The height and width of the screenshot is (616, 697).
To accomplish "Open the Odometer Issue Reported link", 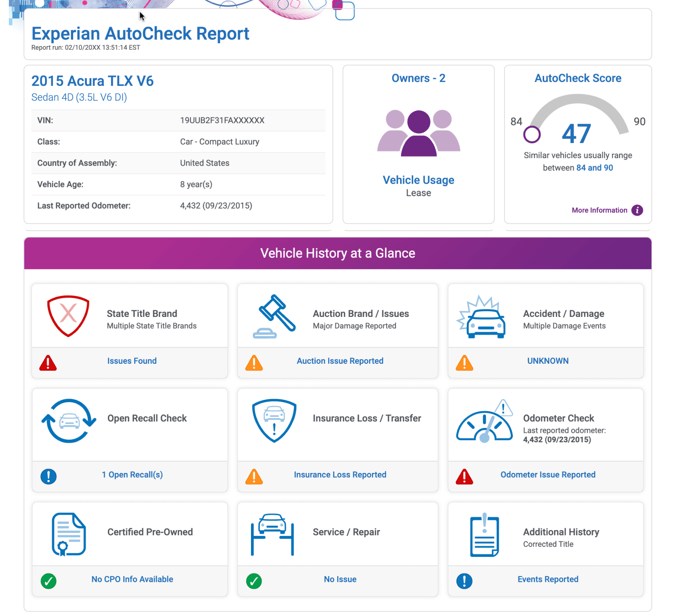I will (x=547, y=474).
